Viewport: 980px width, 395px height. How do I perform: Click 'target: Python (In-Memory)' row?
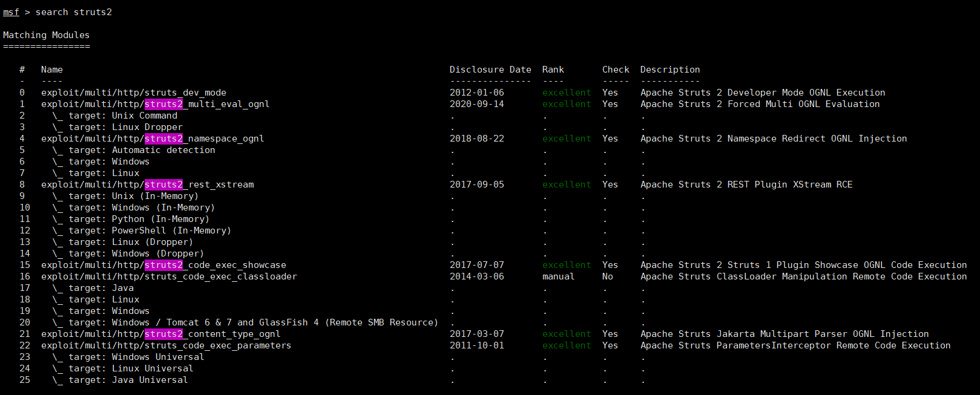(131, 219)
